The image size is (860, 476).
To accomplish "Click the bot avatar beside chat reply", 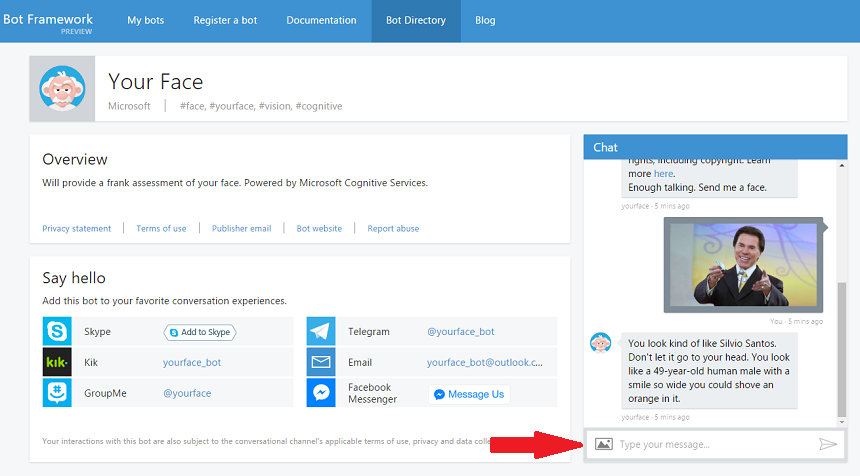I will (601, 343).
